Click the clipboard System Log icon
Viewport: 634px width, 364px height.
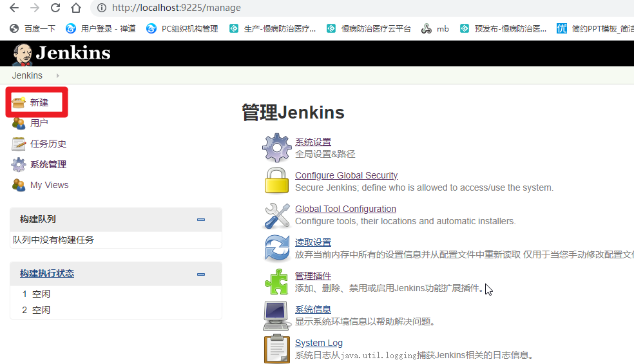coord(277,349)
